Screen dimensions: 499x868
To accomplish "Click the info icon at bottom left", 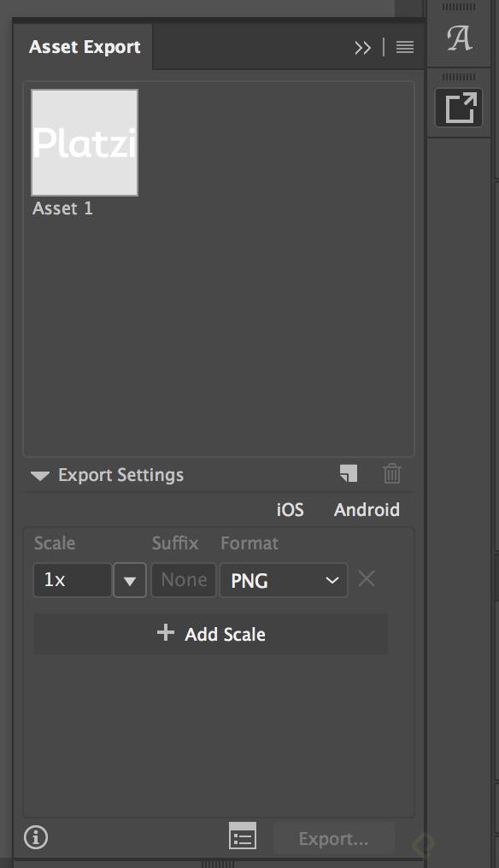I will 35,836.
